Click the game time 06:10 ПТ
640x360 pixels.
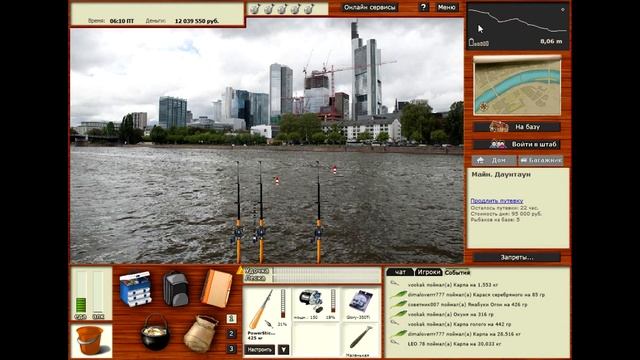coord(122,21)
